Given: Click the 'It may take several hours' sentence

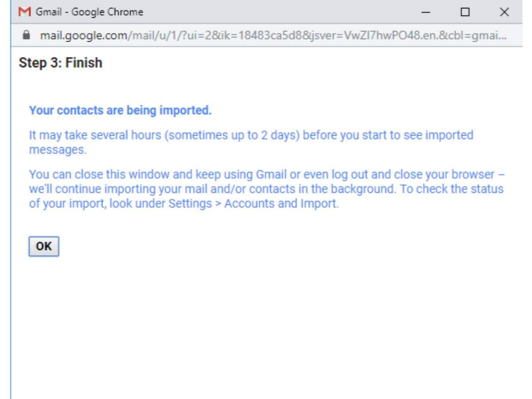Looking at the screenshot, I should 95,135.
